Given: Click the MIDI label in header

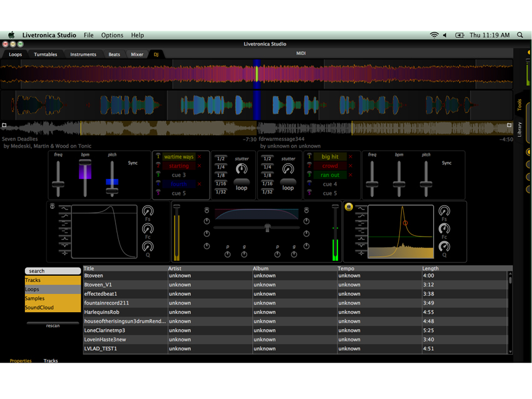Looking at the screenshot, I should [x=301, y=53].
